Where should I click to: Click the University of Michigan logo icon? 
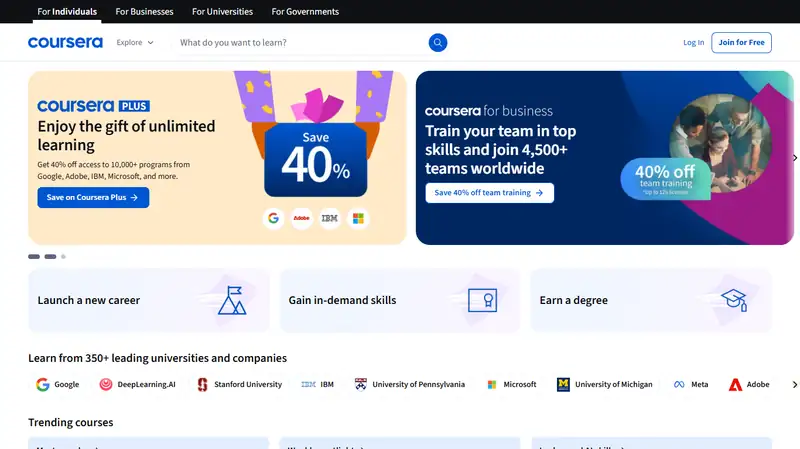point(563,384)
